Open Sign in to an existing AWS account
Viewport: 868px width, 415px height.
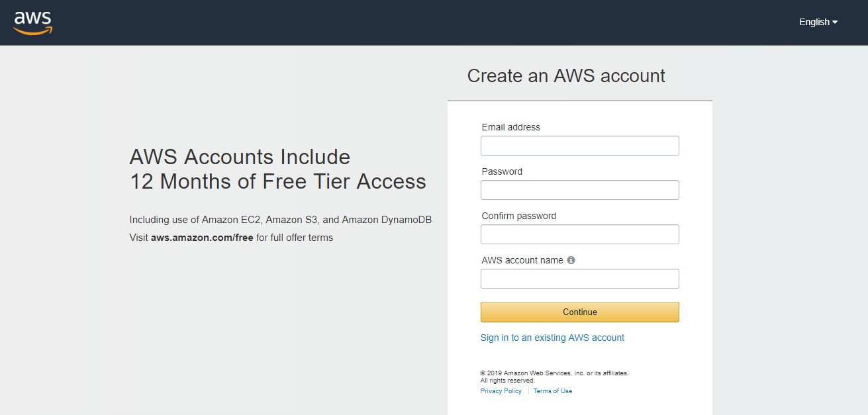tap(552, 338)
